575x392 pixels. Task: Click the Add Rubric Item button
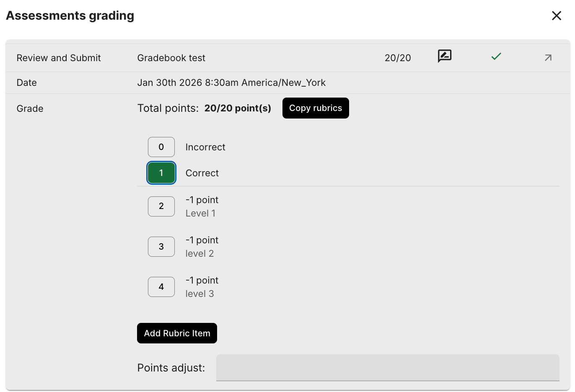pyautogui.click(x=177, y=333)
